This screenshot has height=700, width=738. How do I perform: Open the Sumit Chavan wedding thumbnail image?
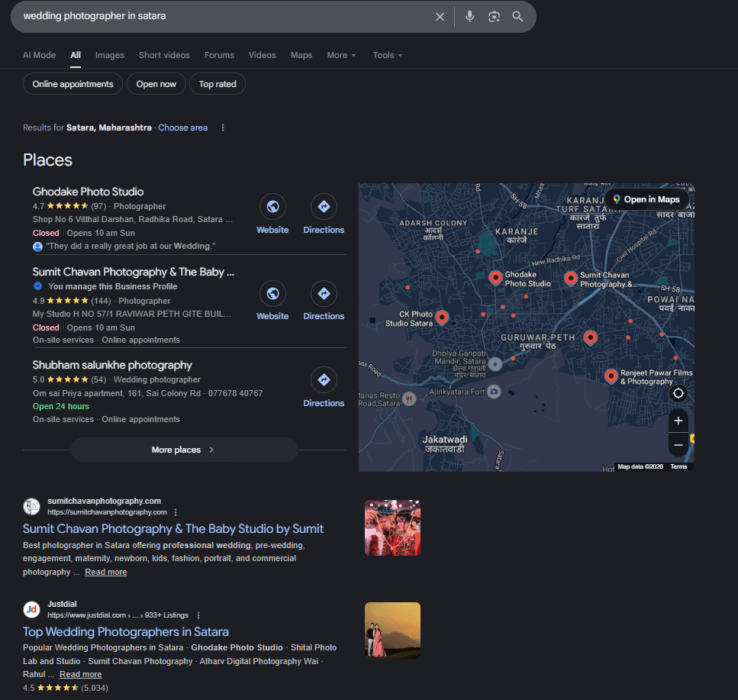coord(392,528)
